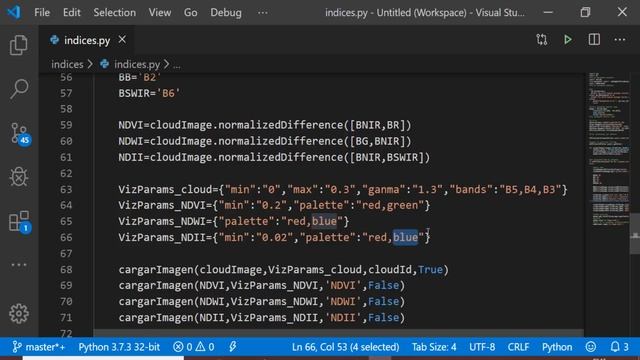Click the VS Code logo icon
This screenshot has width=640, height=360.
(14, 12)
